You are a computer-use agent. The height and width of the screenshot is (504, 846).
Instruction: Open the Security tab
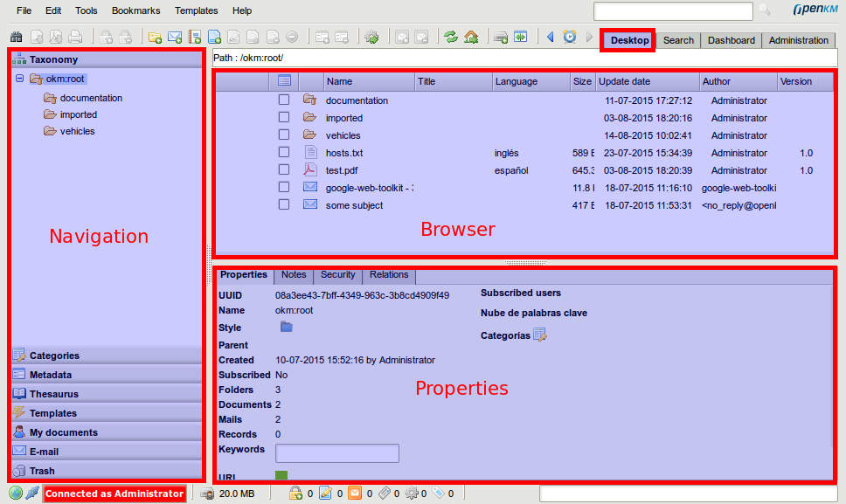pyautogui.click(x=337, y=275)
